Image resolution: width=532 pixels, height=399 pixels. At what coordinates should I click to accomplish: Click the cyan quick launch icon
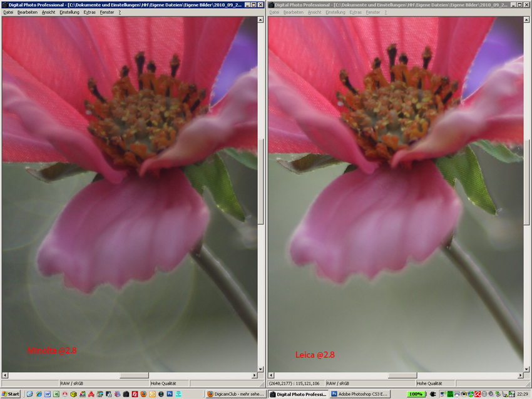(178, 394)
